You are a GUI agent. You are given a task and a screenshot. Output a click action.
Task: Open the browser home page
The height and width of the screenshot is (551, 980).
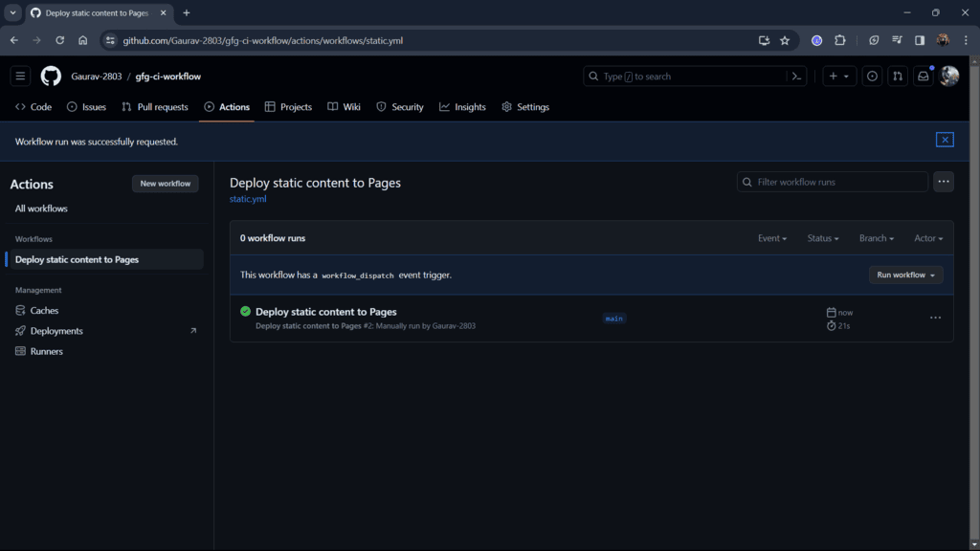pyautogui.click(x=83, y=40)
